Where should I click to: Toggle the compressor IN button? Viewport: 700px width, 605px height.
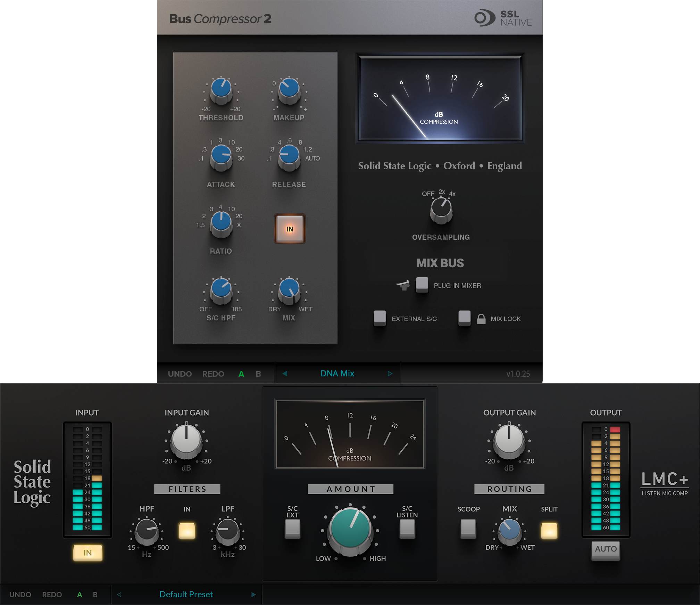point(289,229)
